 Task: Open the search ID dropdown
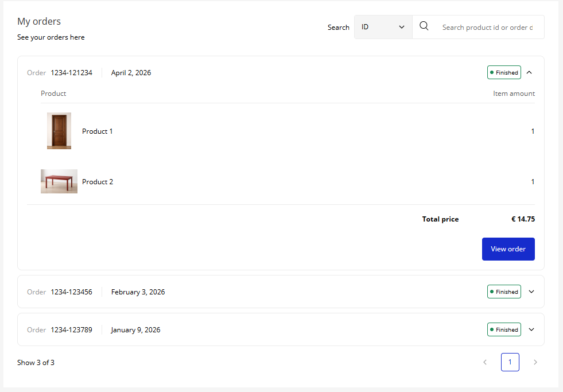pyautogui.click(x=383, y=26)
